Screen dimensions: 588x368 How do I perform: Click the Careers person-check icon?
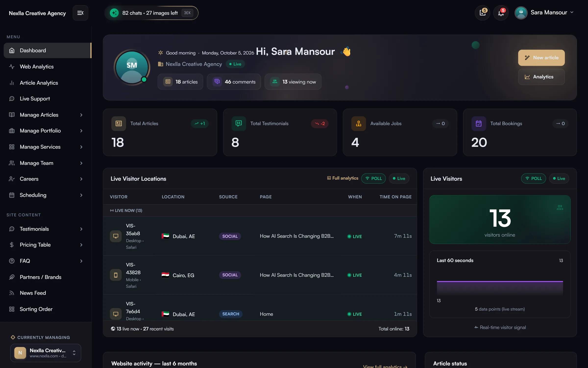12,179
